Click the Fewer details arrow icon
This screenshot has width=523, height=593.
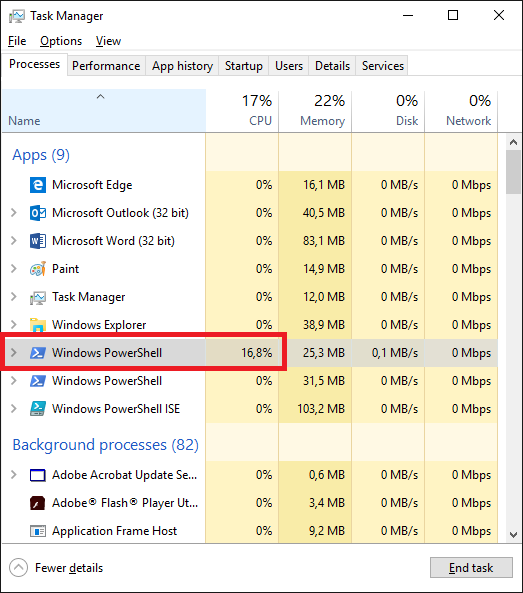click(x=19, y=568)
